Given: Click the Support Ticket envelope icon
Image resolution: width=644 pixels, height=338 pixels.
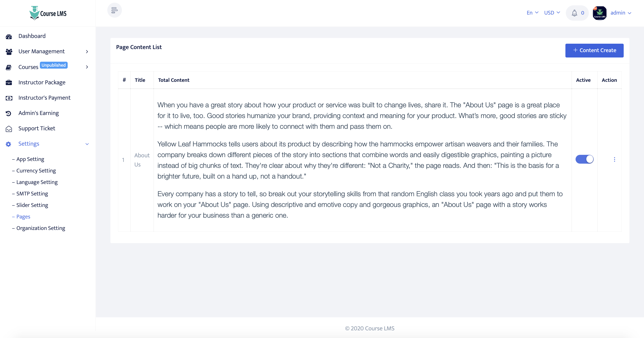Looking at the screenshot, I should [x=9, y=129].
